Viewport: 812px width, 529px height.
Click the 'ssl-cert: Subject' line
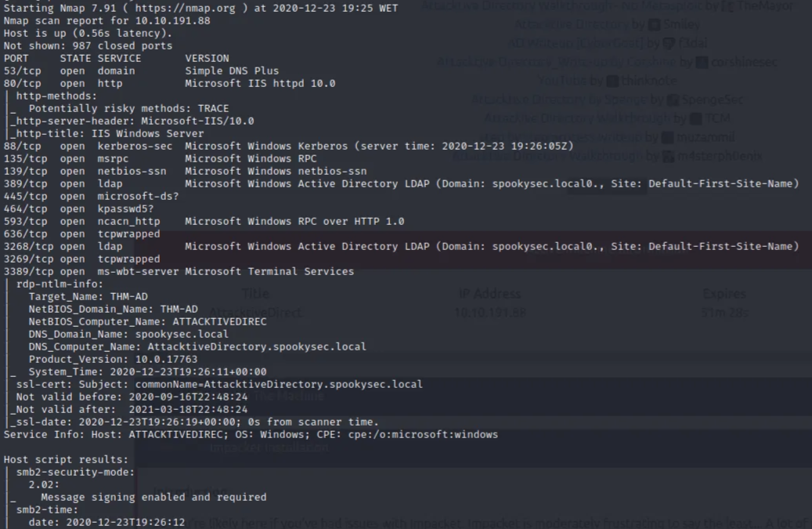(x=219, y=385)
